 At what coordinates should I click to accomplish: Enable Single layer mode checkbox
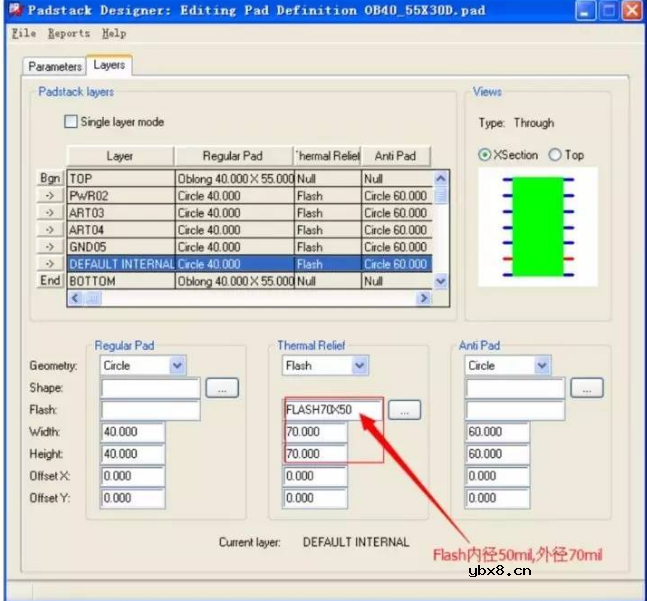71,122
